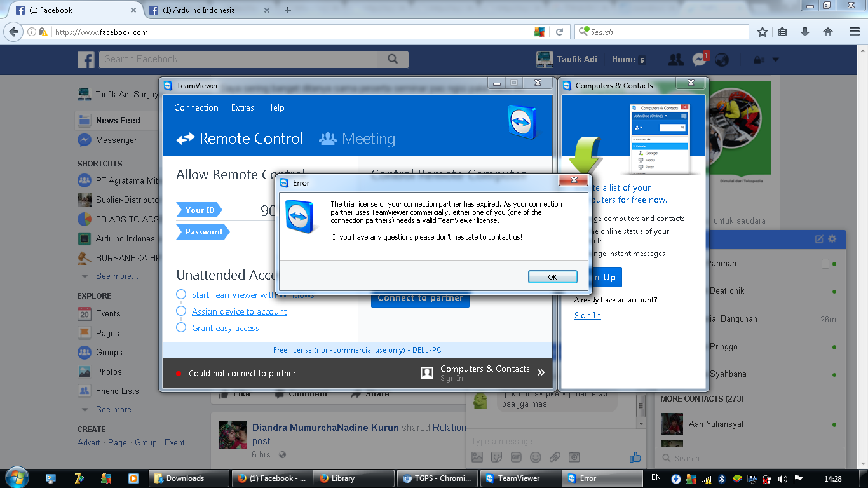
Task: Switch to the Meeting tab in TeamViewer
Action: (x=357, y=139)
